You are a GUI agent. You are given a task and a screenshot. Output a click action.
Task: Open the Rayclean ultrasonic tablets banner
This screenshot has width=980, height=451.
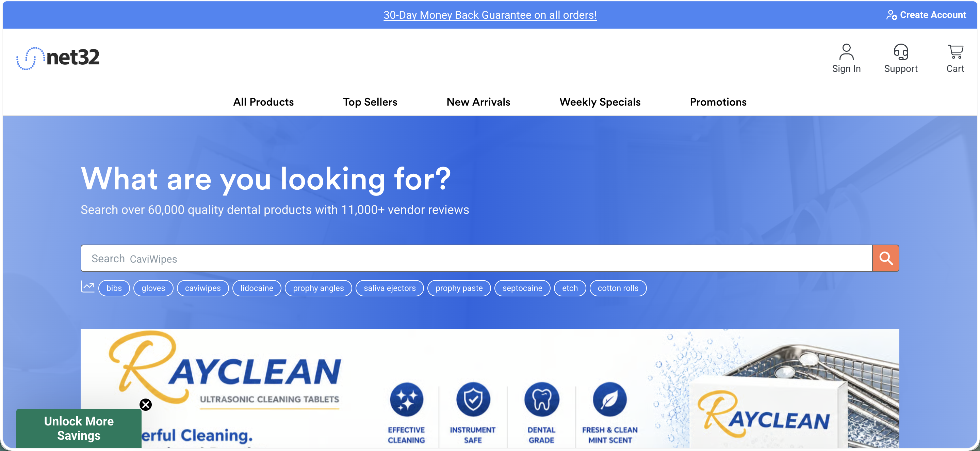(x=490, y=389)
